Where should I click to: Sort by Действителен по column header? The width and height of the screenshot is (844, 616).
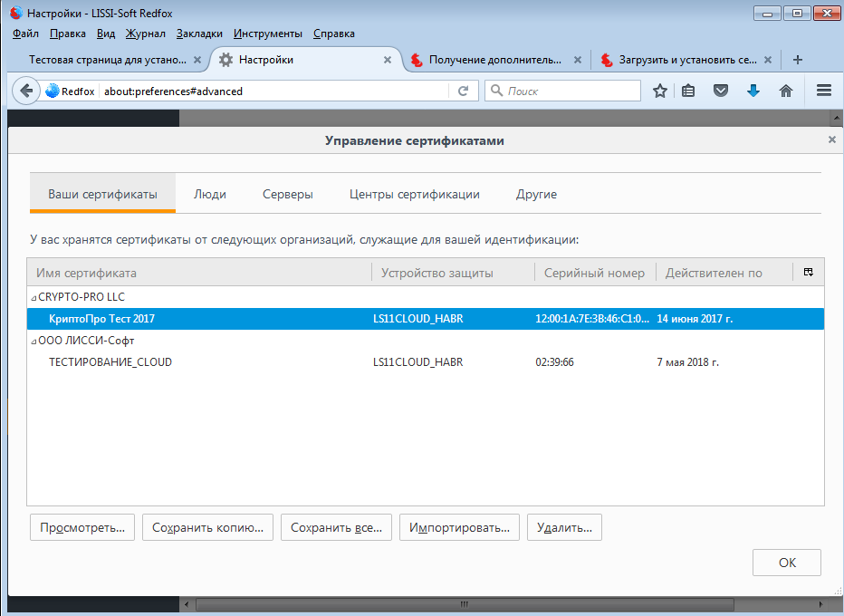(x=724, y=273)
